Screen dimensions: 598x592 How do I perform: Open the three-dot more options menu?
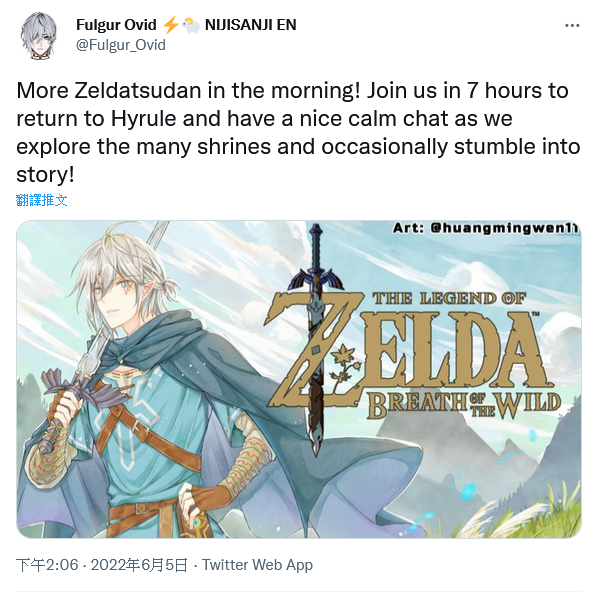572,26
